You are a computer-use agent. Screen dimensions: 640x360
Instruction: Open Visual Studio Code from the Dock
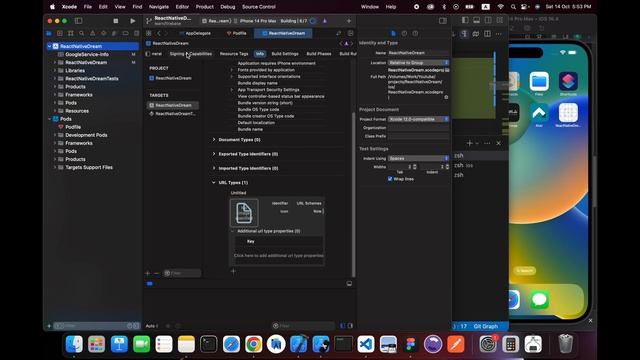coord(366,344)
